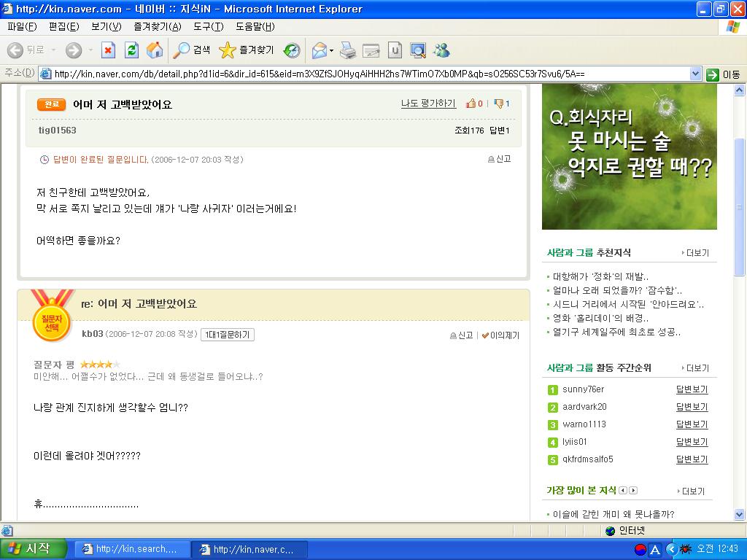The height and width of the screenshot is (560, 747).
Task: Open the address bar dropdown arrow
Action: (695, 74)
